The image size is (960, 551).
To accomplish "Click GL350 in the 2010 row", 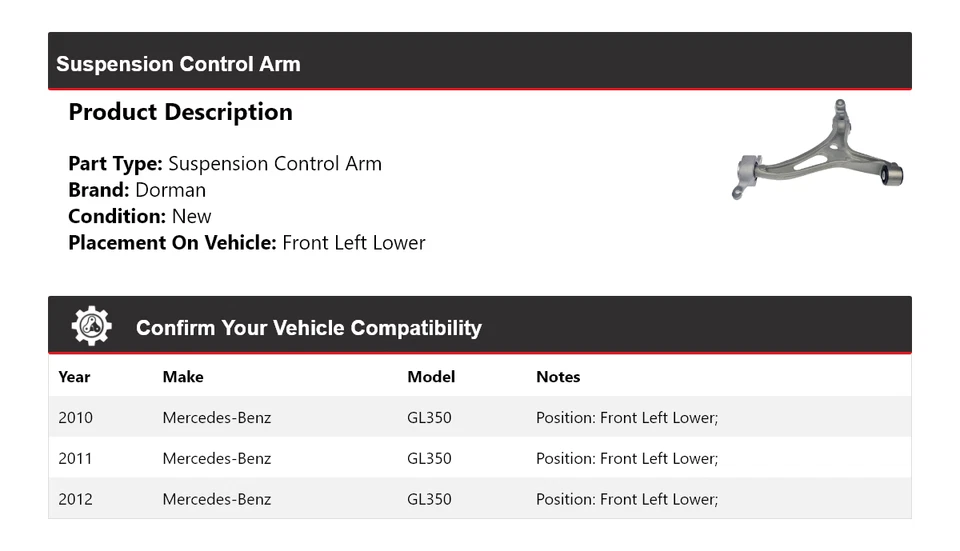I will [429, 417].
